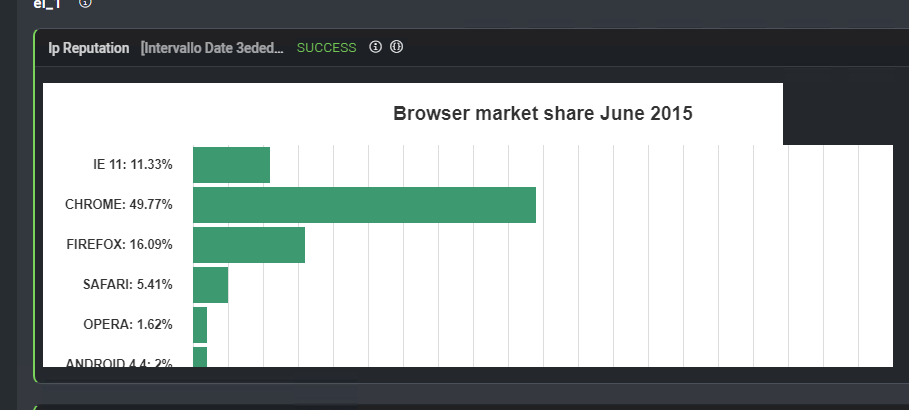The height and width of the screenshot is (410, 909).
Task: Select the FIREFOX: 16.09% axis label
Action: click(x=119, y=244)
